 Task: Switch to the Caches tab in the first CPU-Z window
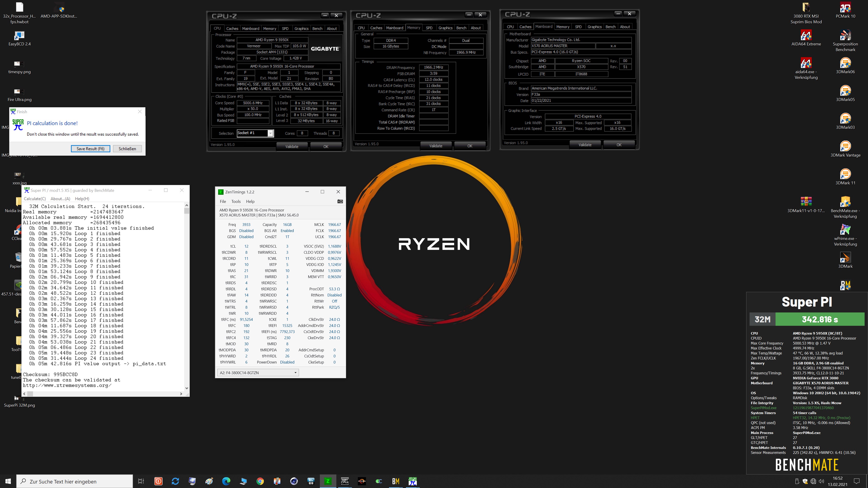point(232,29)
